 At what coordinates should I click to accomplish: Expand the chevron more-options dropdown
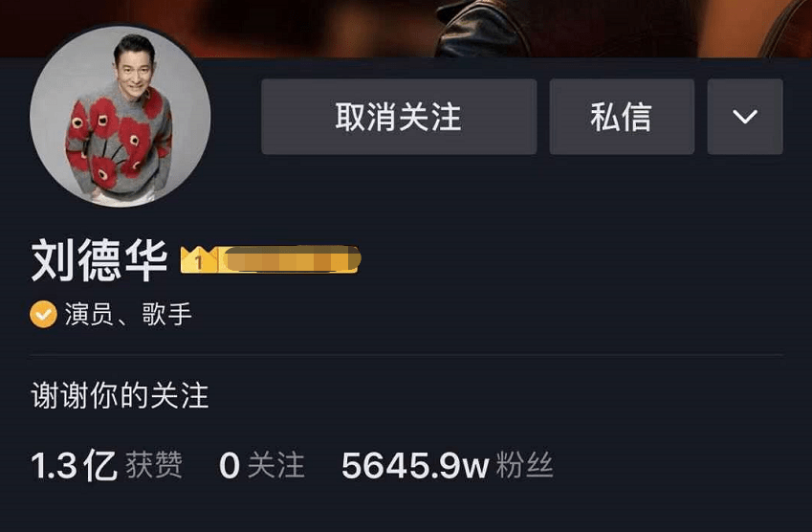pyautogui.click(x=745, y=117)
